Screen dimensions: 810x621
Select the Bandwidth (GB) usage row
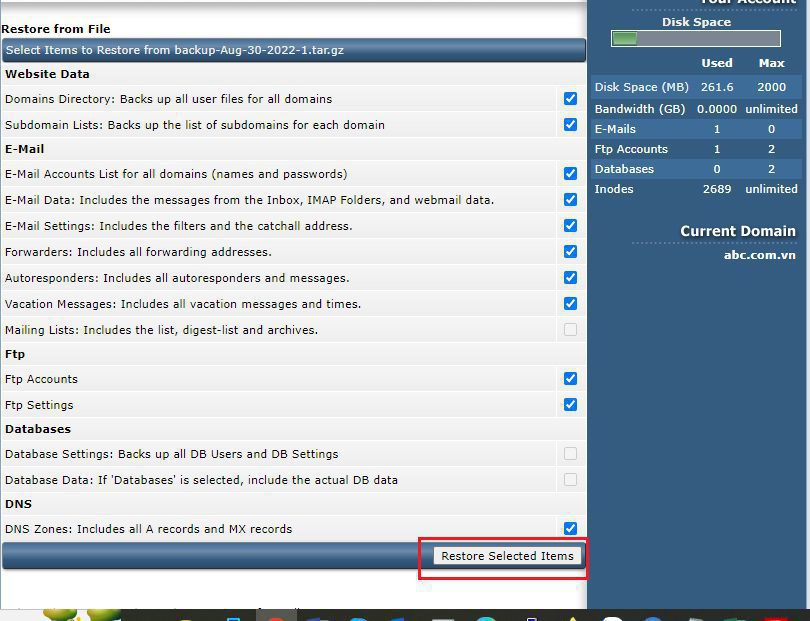coord(696,109)
